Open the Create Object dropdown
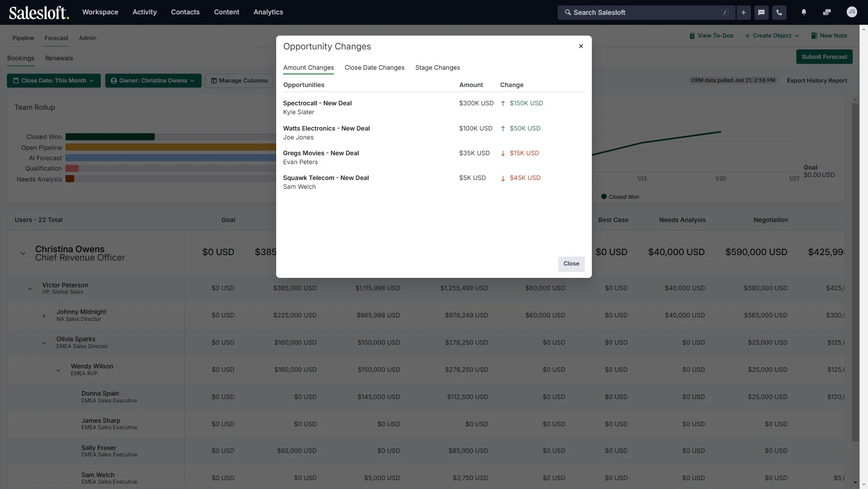Image resolution: width=868 pixels, height=489 pixels. (772, 36)
